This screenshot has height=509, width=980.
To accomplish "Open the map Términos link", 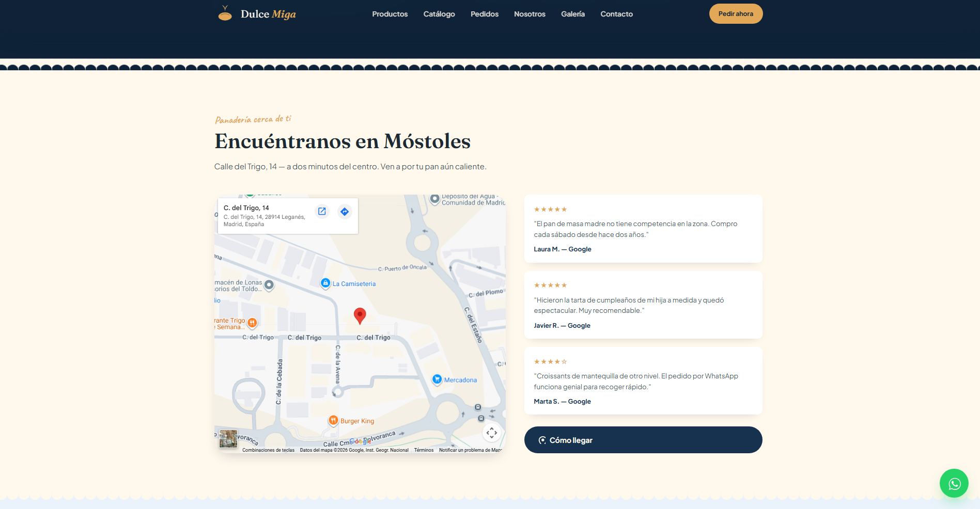I will point(424,450).
